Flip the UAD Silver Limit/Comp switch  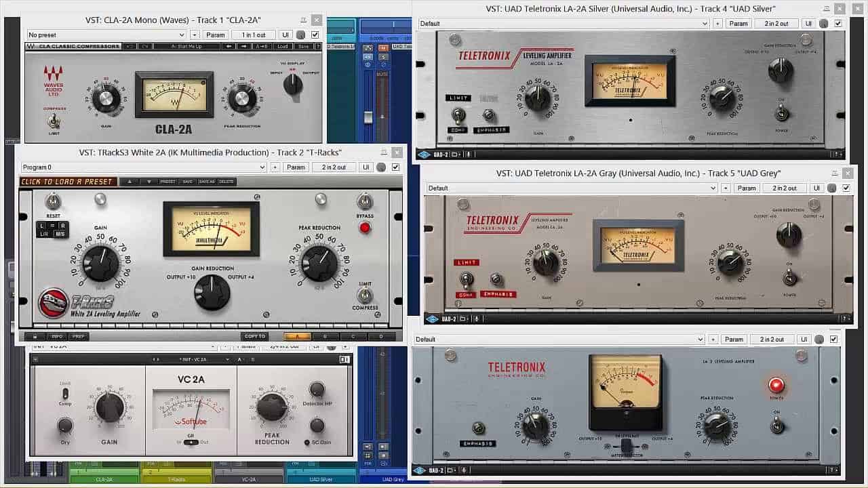coord(458,115)
